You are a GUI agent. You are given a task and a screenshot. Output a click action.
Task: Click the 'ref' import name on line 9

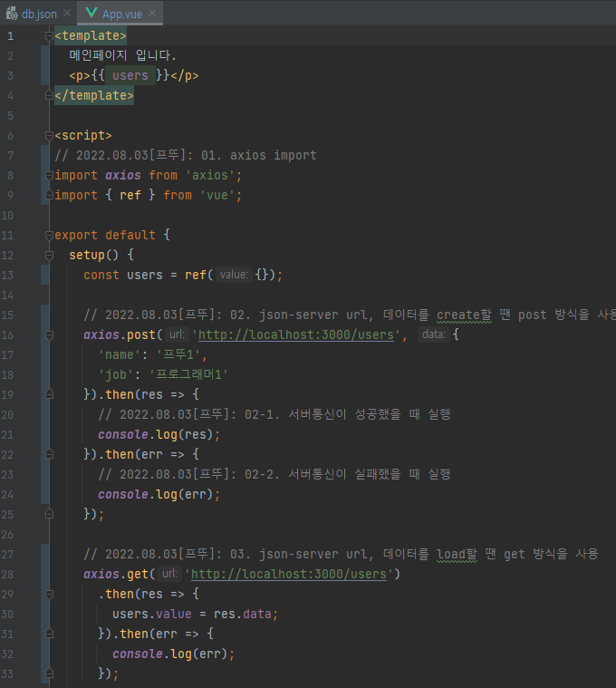pyautogui.click(x=130, y=195)
